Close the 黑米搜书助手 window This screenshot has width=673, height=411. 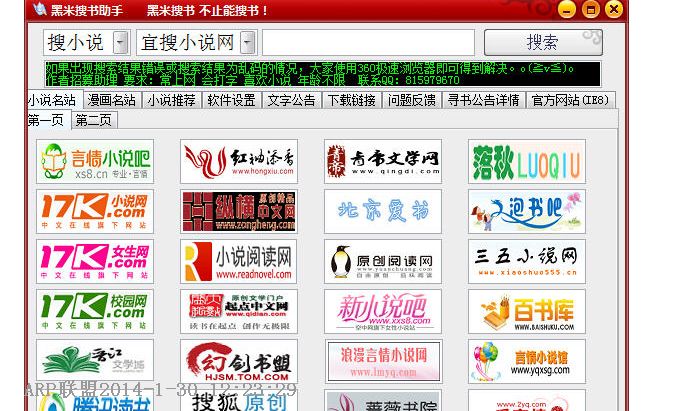(x=614, y=9)
